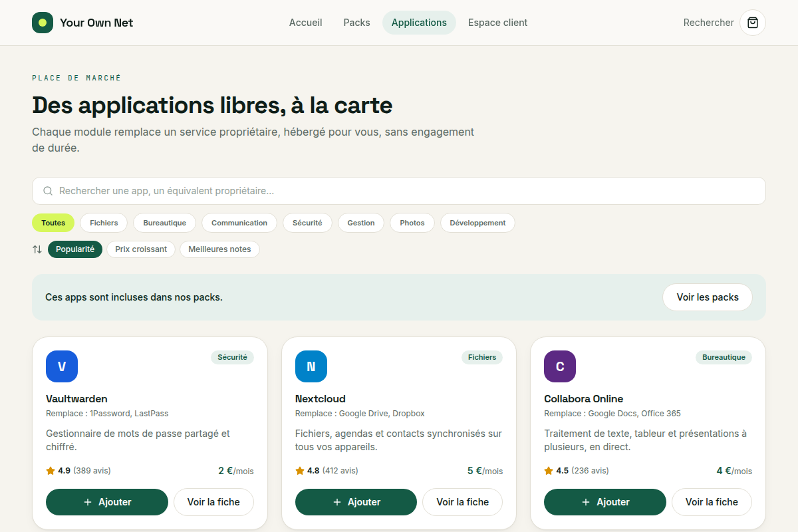
Task: Filter apps by Bureautique category
Action: click(165, 223)
